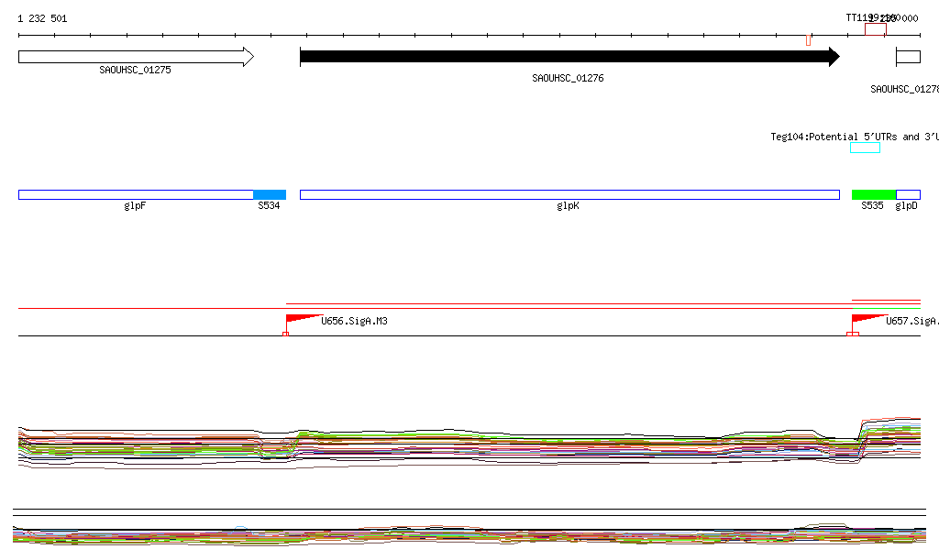Select the blue S534 segment
This screenshot has width=939, height=560.
pos(270,194)
